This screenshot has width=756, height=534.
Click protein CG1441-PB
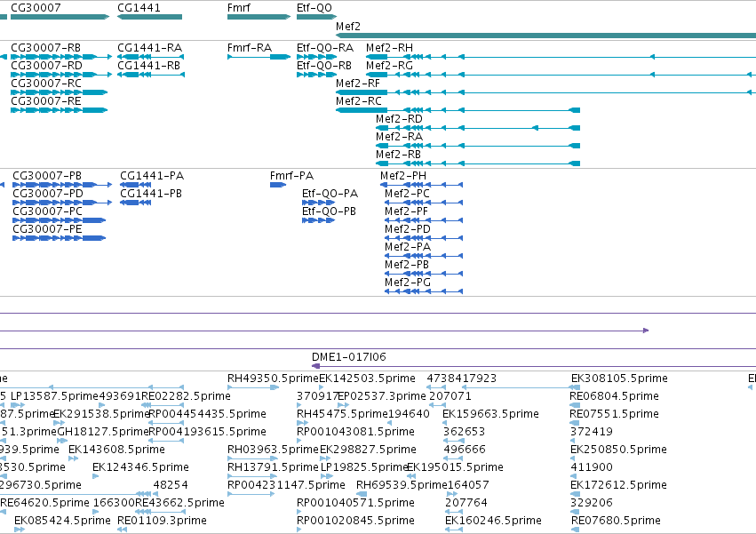136,203
